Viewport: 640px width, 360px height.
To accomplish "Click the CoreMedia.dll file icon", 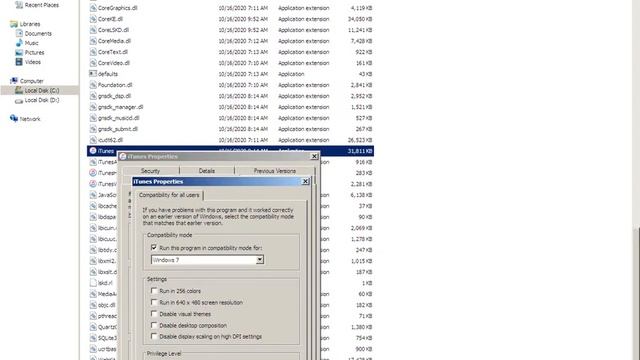I will point(93,41).
